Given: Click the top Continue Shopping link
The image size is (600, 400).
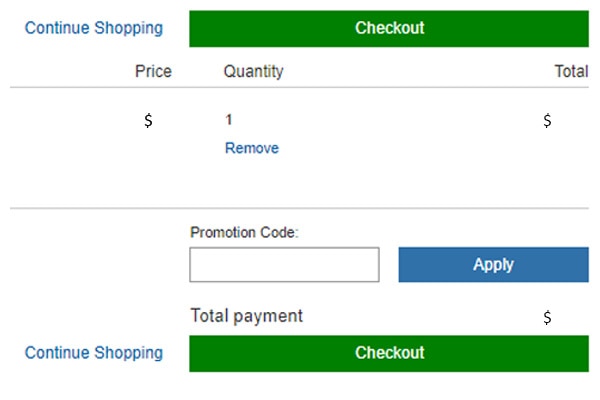Looking at the screenshot, I should (x=93, y=28).
